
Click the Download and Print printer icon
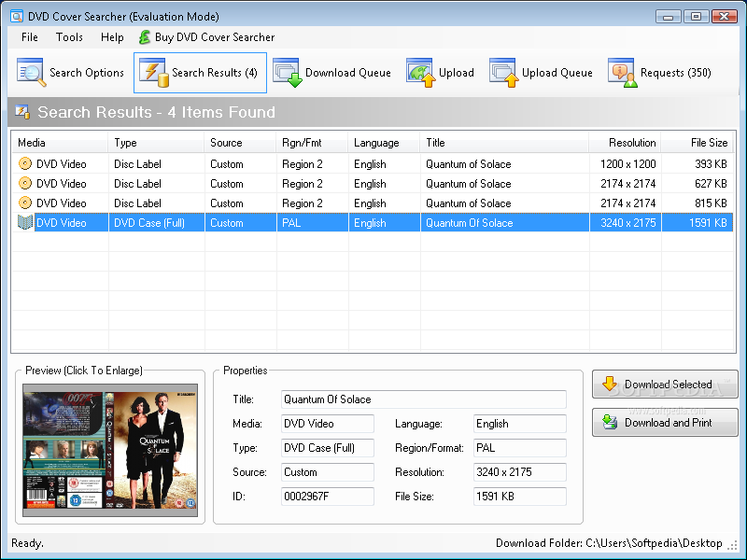(x=610, y=422)
